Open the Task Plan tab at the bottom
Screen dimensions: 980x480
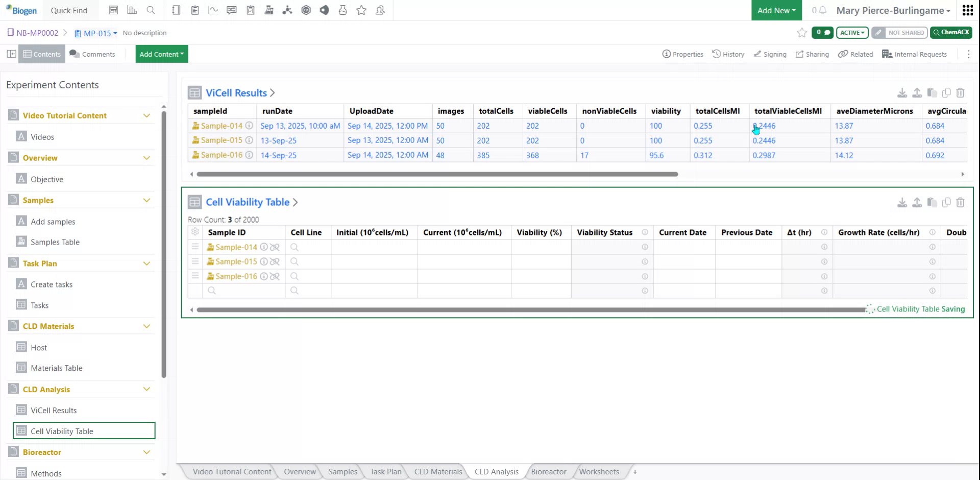385,472
